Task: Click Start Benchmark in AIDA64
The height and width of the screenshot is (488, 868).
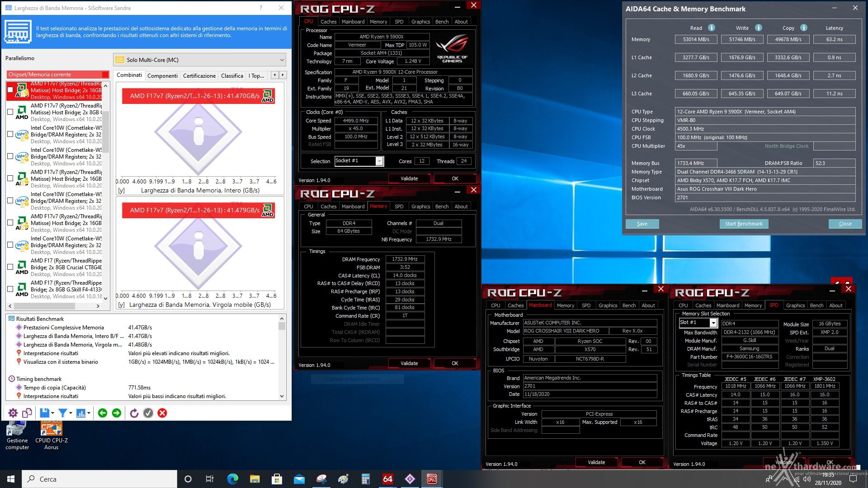Action: point(744,224)
